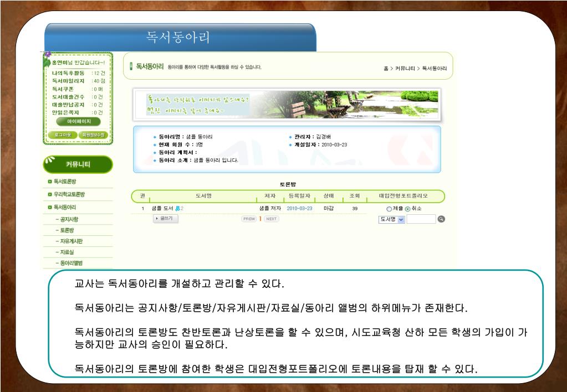
Task: Click the 글쓰기 button
Action: (x=166, y=219)
